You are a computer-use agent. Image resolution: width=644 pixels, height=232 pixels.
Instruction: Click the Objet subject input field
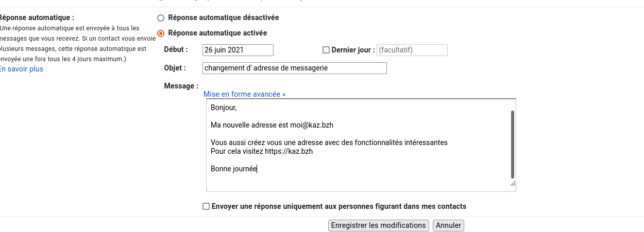pyautogui.click(x=294, y=68)
